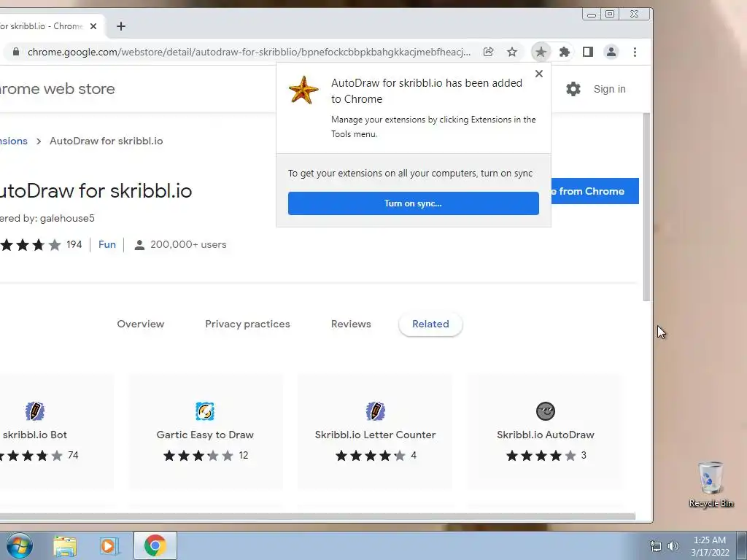Screen dimensions: 747x560
Task: Close the skribbl.io Chrome tab
Action: pos(93,26)
